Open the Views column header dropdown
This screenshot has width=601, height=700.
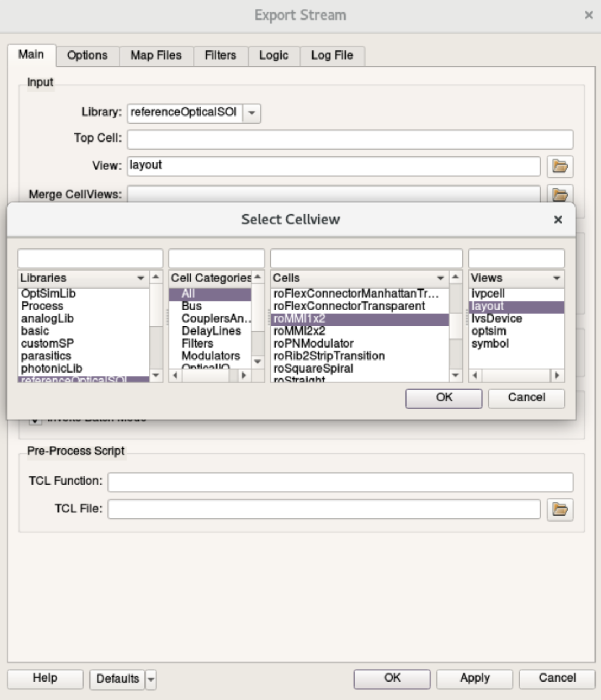[557, 278]
